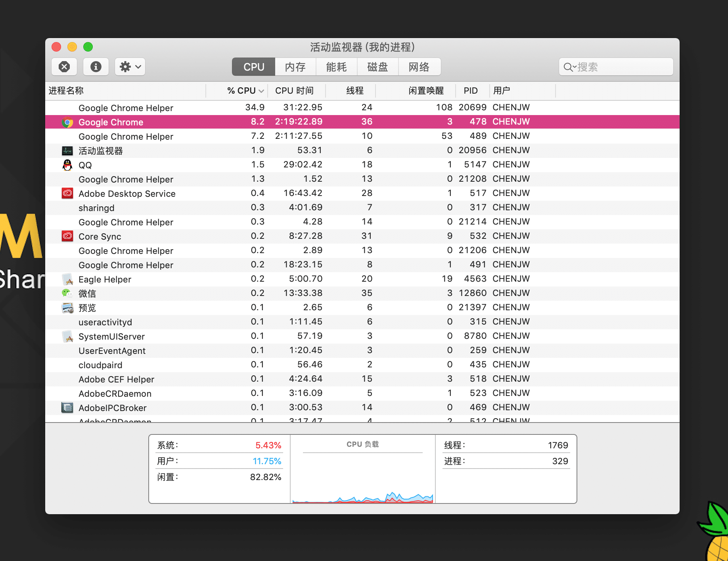Viewport: 728px width, 561px height.
Task: Select the useractivityd process row
Action: (x=362, y=322)
